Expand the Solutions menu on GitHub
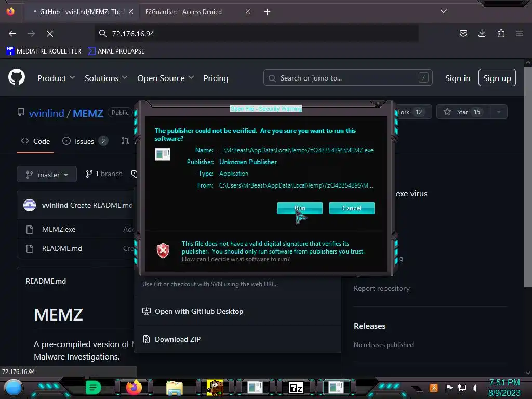 (106, 78)
